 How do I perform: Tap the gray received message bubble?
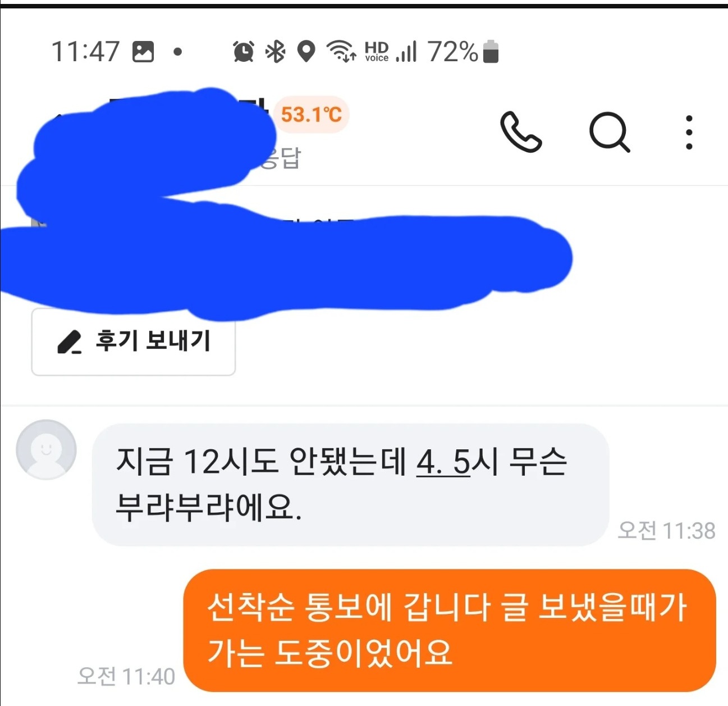tap(351, 485)
